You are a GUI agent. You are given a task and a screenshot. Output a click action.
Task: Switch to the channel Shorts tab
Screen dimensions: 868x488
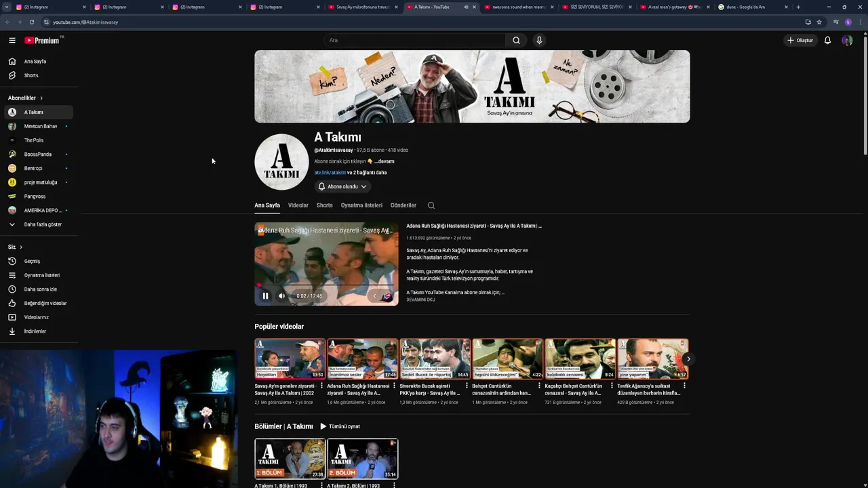point(324,205)
